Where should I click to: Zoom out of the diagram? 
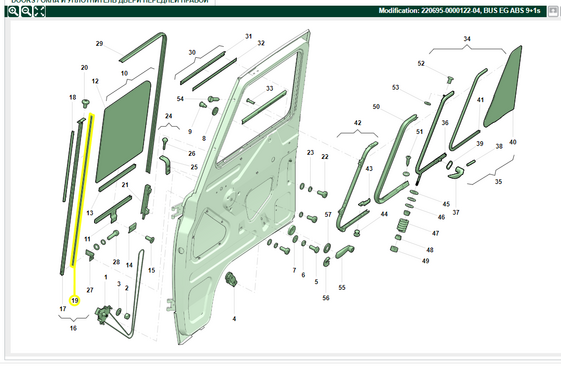pyautogui.click(x=26, y=12)
